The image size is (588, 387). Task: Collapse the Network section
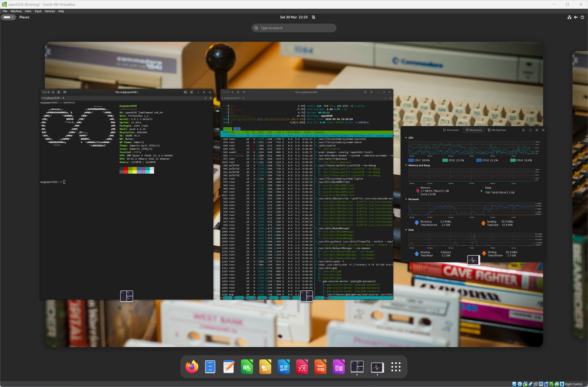(x=406, y=199)
